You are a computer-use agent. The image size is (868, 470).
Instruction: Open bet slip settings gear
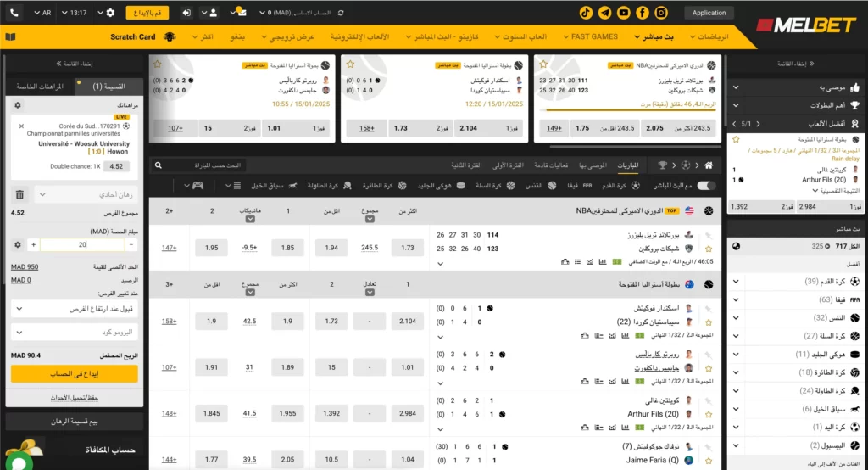[18, 104]
